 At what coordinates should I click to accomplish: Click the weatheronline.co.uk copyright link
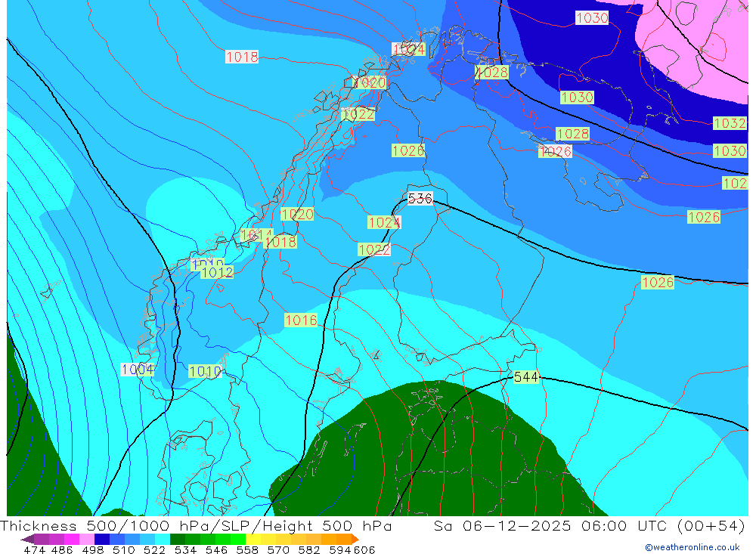[x=692, y=547]
